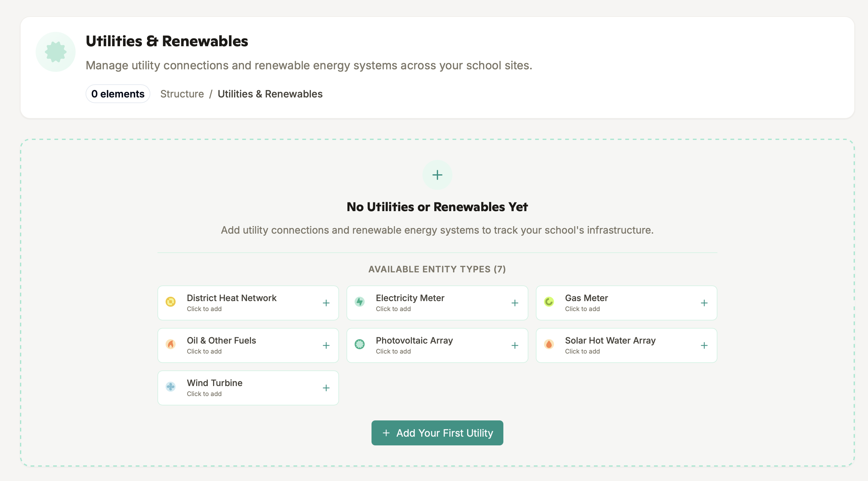Click the Utilities & Renewables header badge icon
This screenshot has width=868, height=481.
click(56, 52)
